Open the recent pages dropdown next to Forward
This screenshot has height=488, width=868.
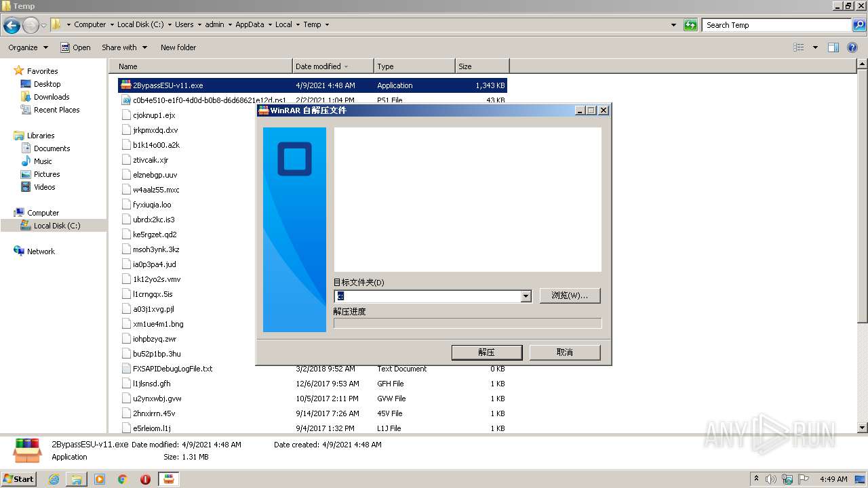pyautogui.click(x=44, y=26)
